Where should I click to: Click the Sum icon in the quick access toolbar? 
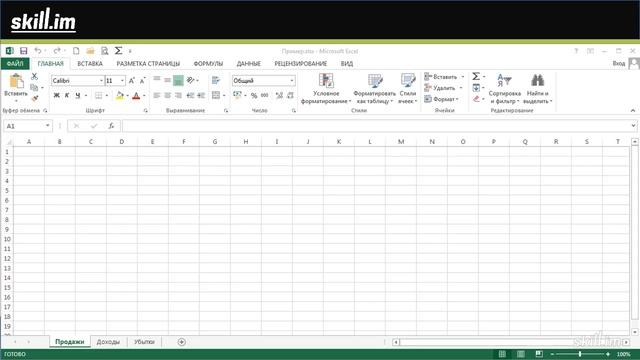point(118,51)
